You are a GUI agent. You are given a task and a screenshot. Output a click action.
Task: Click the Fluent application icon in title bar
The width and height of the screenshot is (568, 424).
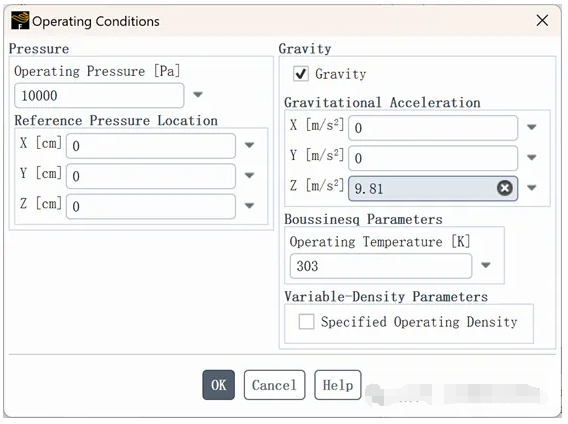point(20,20)
